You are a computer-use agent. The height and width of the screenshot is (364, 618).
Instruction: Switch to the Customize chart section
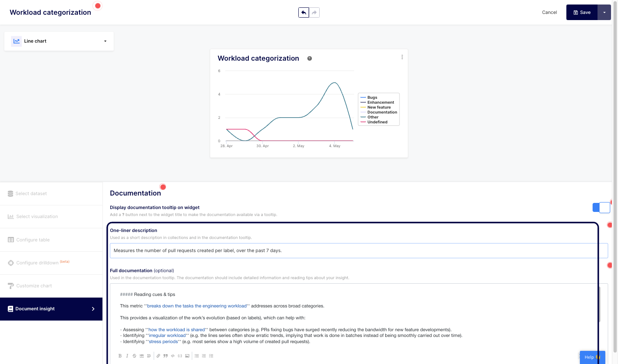[35, 286]
